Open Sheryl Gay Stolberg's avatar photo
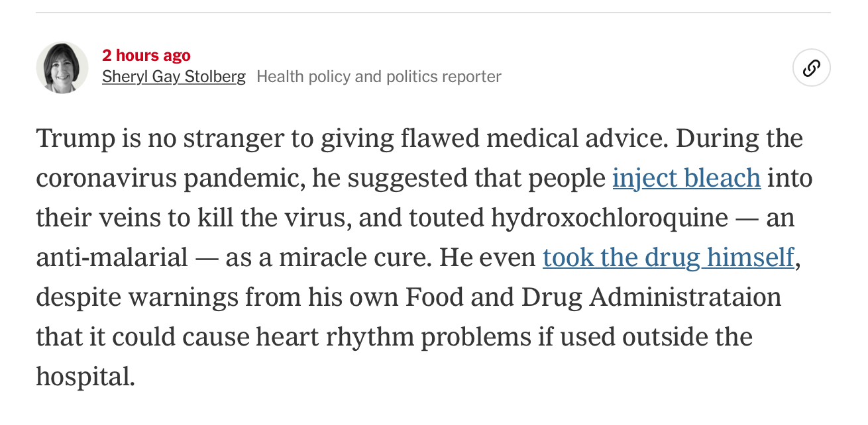868x425 pixels. click(62, 68)
